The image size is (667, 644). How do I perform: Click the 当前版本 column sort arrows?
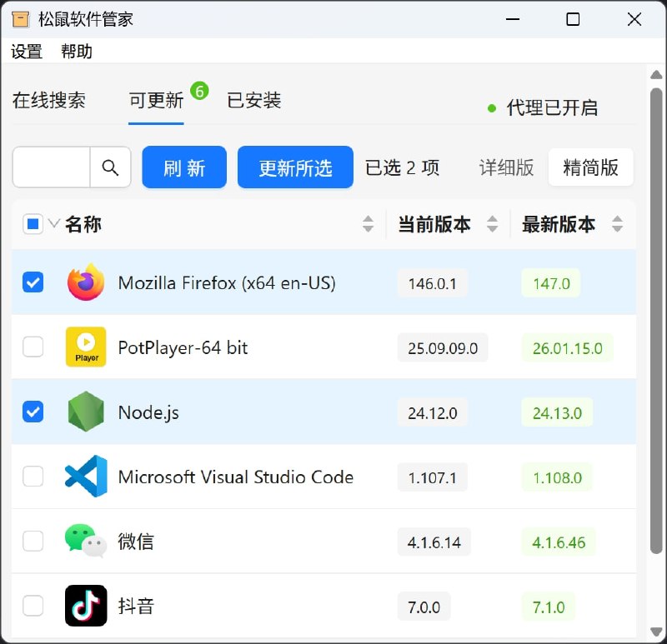[493, 223]
